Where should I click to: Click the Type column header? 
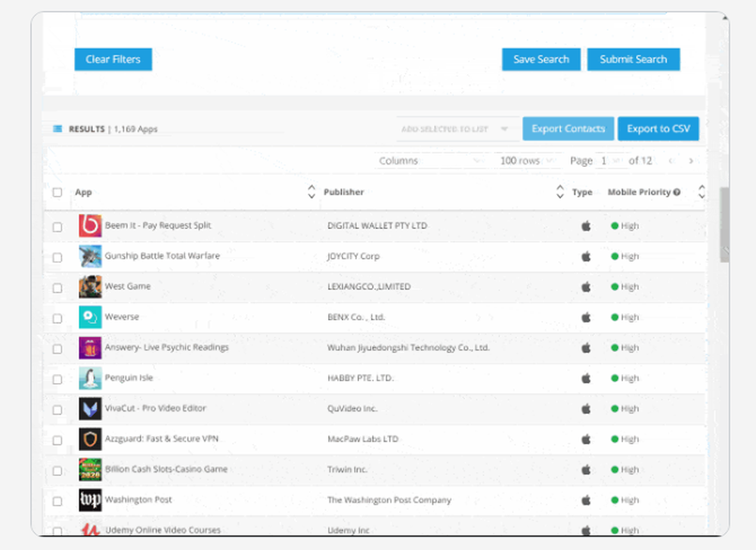(x=582, y=192)
